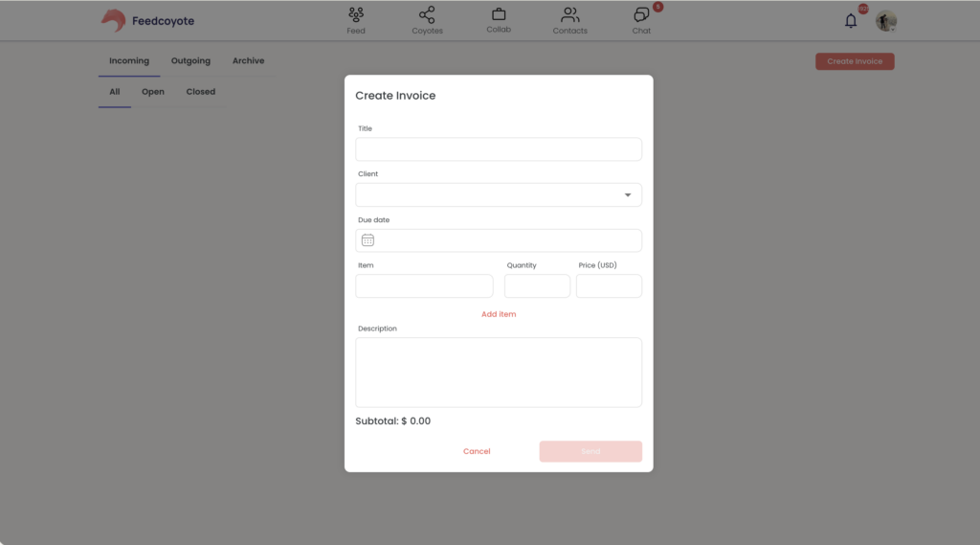Click the notifications bell icon
The image size is (980, 545).
point(850,21)
